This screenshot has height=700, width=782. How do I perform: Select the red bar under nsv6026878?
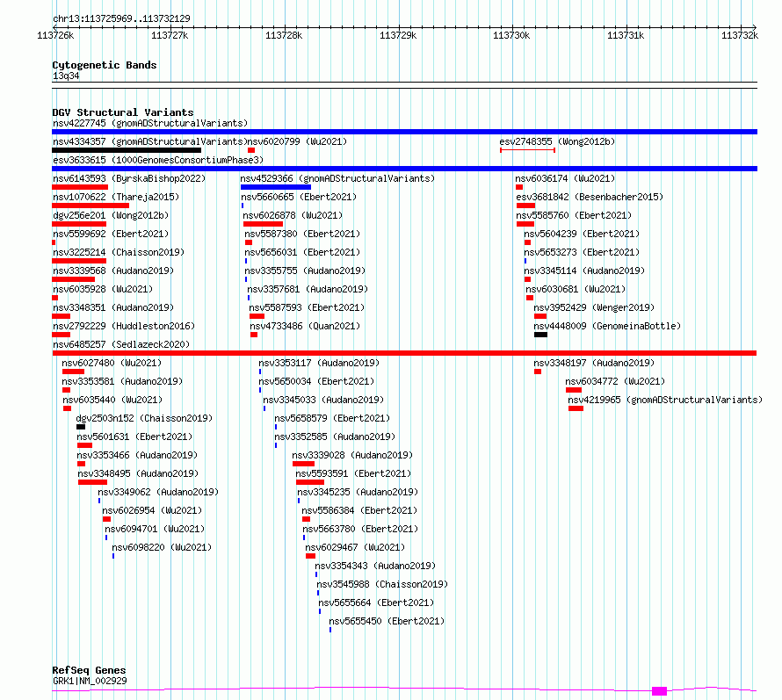tap(264, 224)
